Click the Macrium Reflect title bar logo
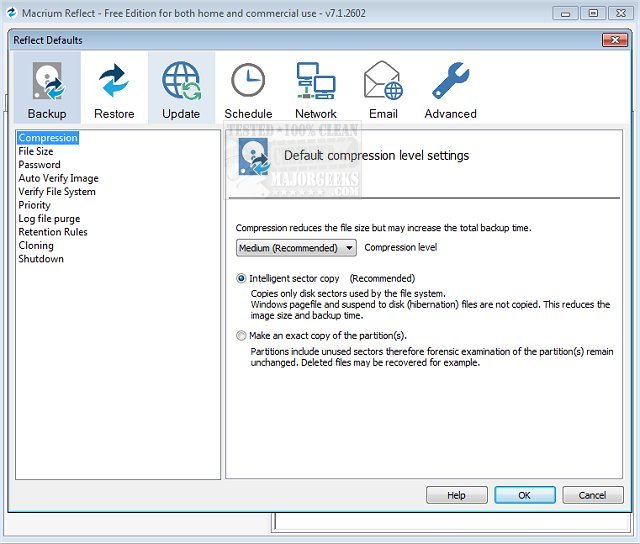The height and width of the screenshot is (544, 640). (11, 13)
